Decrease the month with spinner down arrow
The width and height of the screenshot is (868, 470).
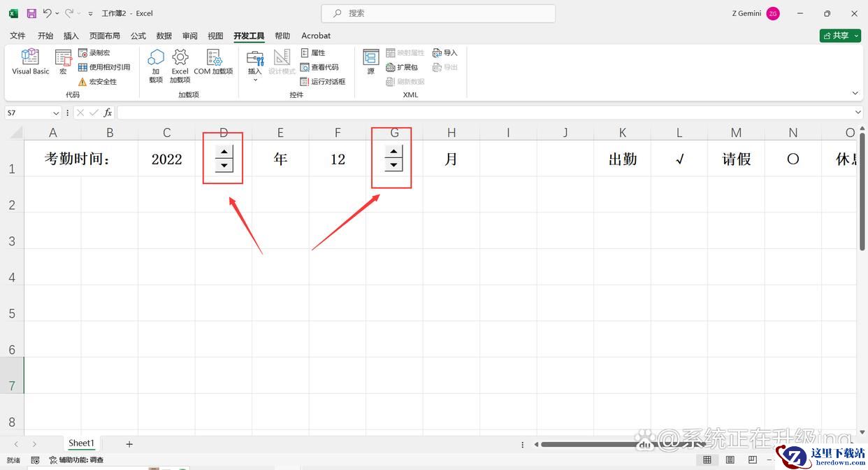coord(394,165)
